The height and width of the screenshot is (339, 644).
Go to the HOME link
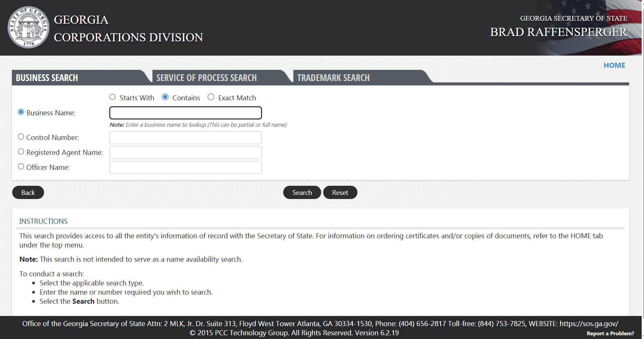coord(614,65)
